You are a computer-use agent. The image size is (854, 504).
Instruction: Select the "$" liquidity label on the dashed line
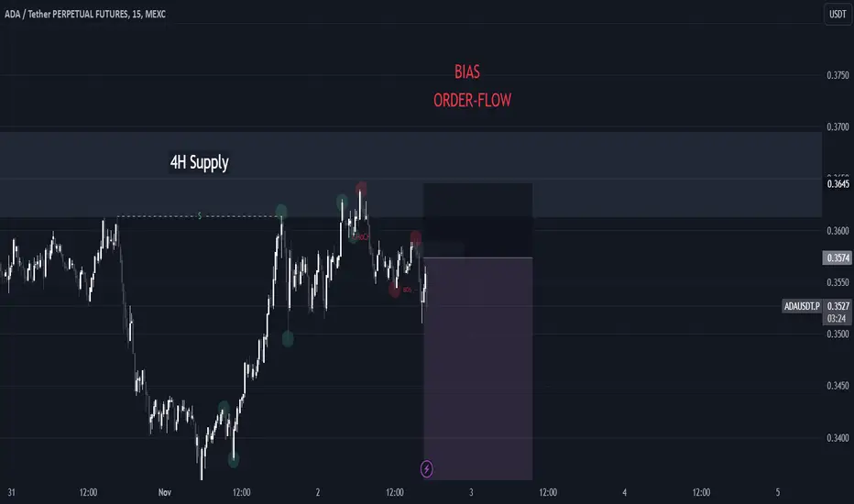[200, 216]
